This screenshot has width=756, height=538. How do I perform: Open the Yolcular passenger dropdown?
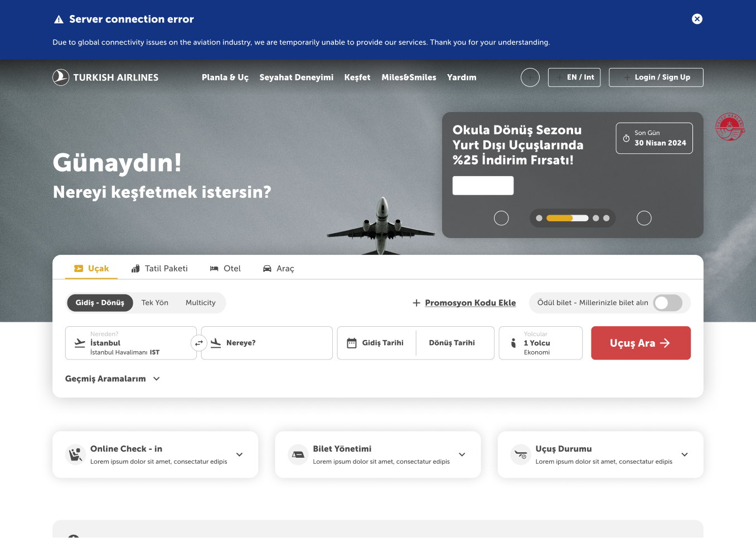click(x=540, y=343)
